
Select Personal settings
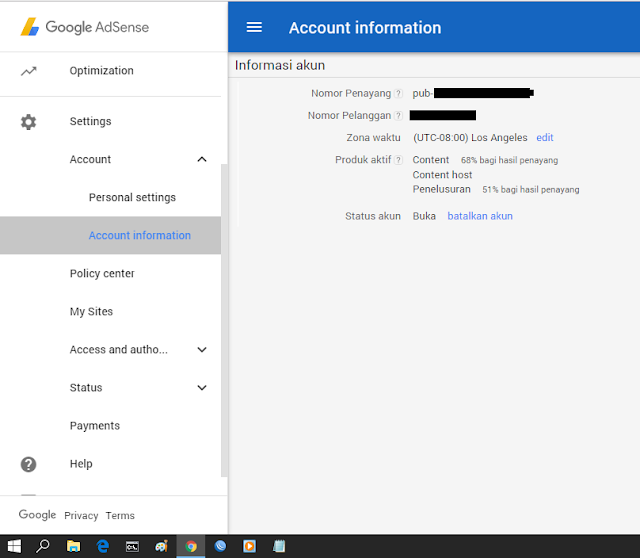pyautogui.click(x=132, y=197)
